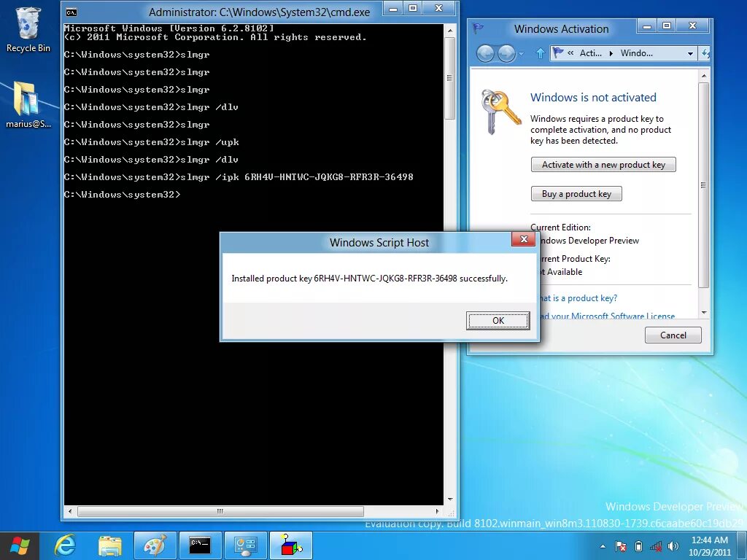Show hidden icons via the tray arrow
Viewport: 747px width, 560px height.
pyautogui.click(x=603, y=545)
